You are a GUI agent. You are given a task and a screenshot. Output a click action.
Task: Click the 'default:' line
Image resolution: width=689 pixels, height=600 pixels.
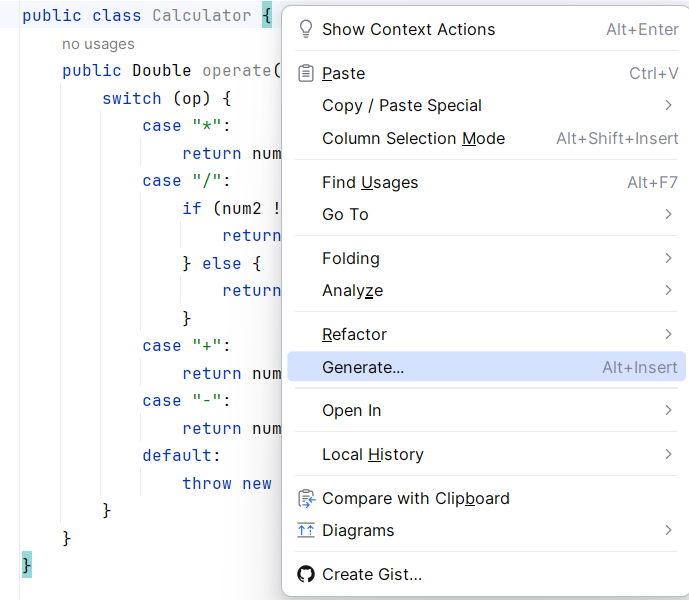181,455
